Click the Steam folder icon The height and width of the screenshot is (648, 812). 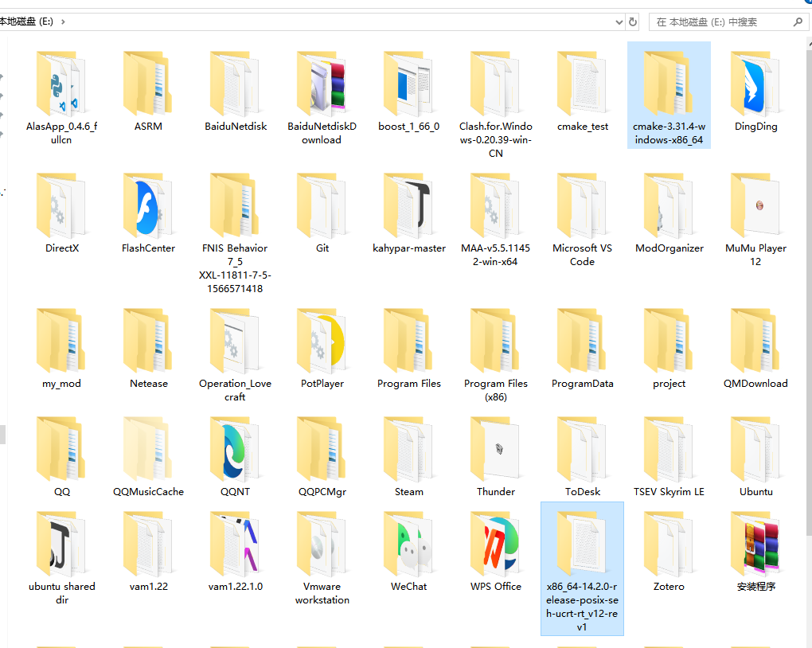tap(408, 449)
